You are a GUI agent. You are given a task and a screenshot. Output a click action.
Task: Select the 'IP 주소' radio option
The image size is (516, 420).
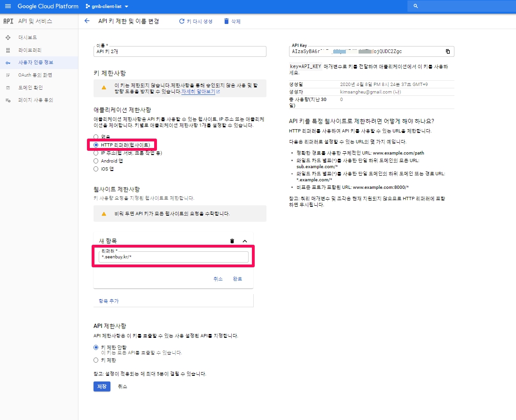pyautogui.click(x=96, y=153)
